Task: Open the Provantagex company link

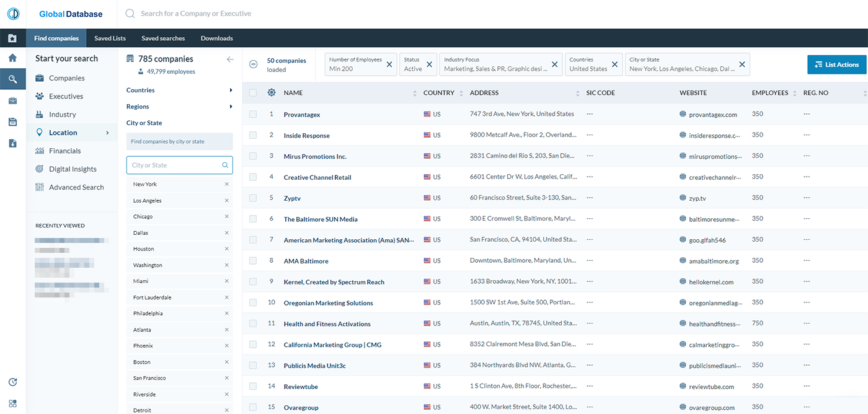Action: point(302,115)
